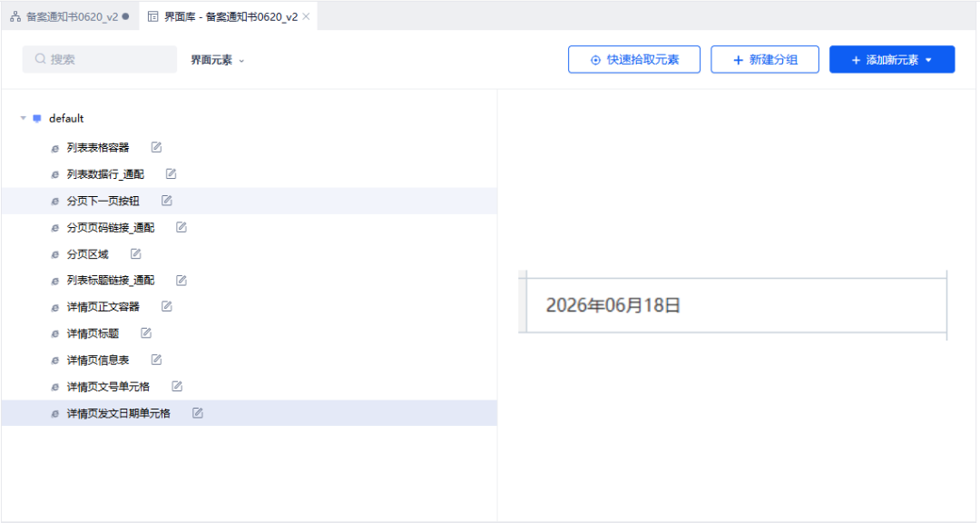
Task: Select the 详情页发文日期单元格 row
Action: click(249, 413)
